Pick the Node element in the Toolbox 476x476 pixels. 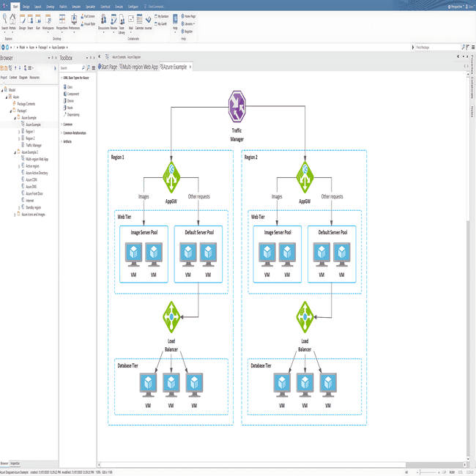[68, 108]
